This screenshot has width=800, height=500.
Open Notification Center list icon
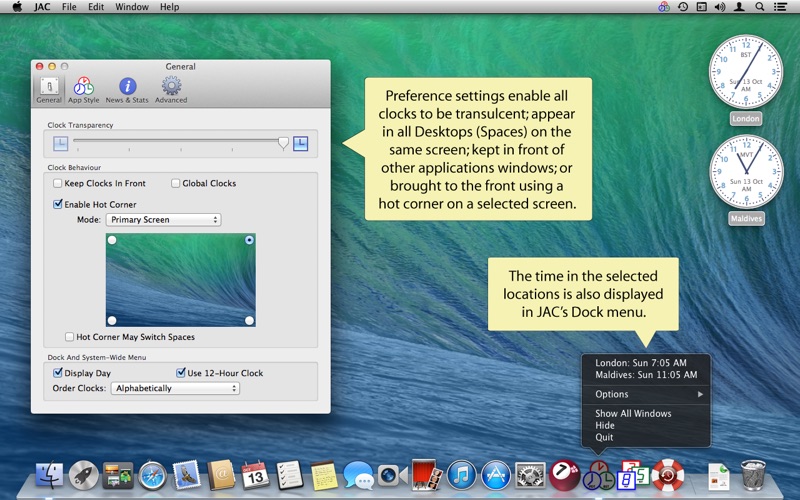[x=780, y=7]
